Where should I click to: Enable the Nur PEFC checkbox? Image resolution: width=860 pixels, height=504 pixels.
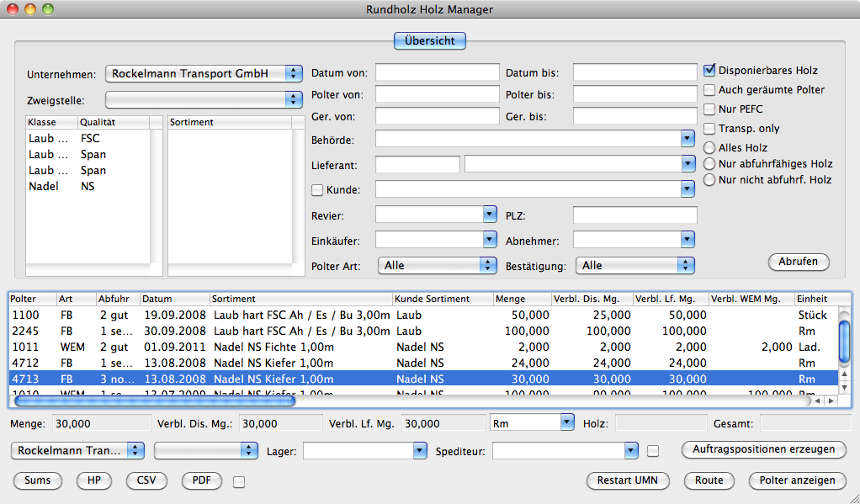pyautogui.click(x=709, y=109)
